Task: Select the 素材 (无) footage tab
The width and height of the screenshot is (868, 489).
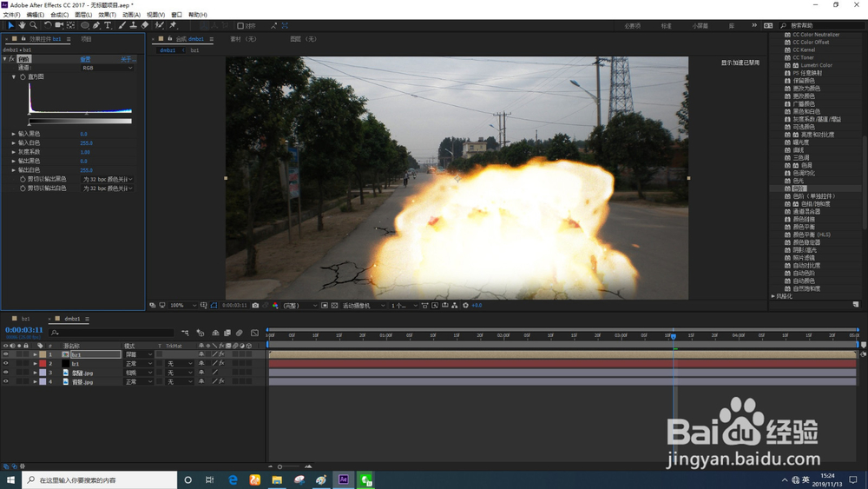Action: [243, 39]
